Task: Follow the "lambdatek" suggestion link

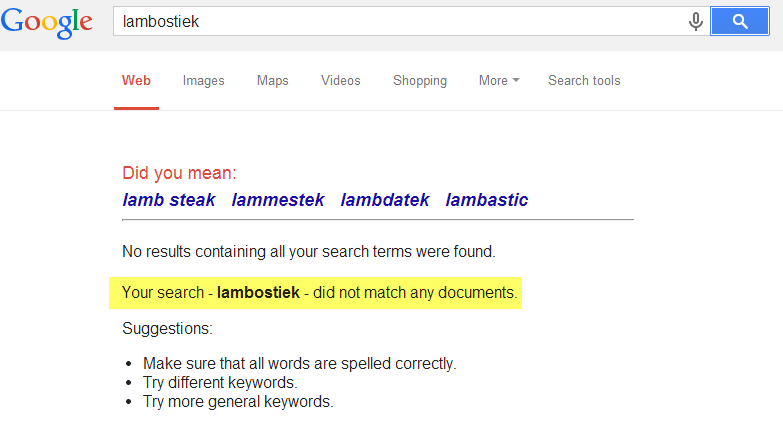Action: tap(385, 200)
